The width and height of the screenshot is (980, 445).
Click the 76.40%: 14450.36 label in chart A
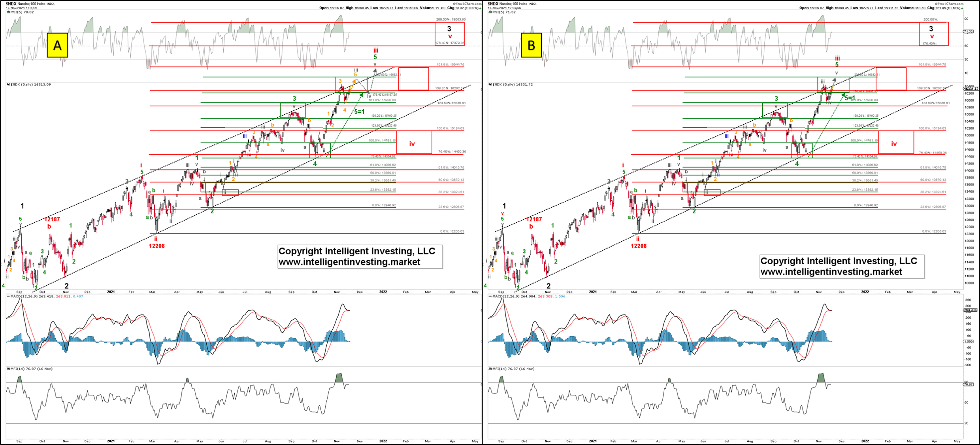(452, 151)
